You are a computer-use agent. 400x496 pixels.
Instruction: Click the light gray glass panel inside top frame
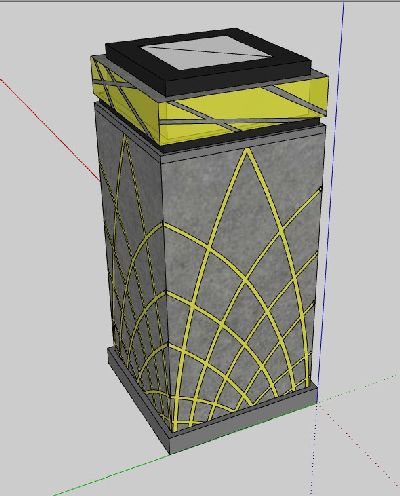pyautogui.click(x=205, y=52)
